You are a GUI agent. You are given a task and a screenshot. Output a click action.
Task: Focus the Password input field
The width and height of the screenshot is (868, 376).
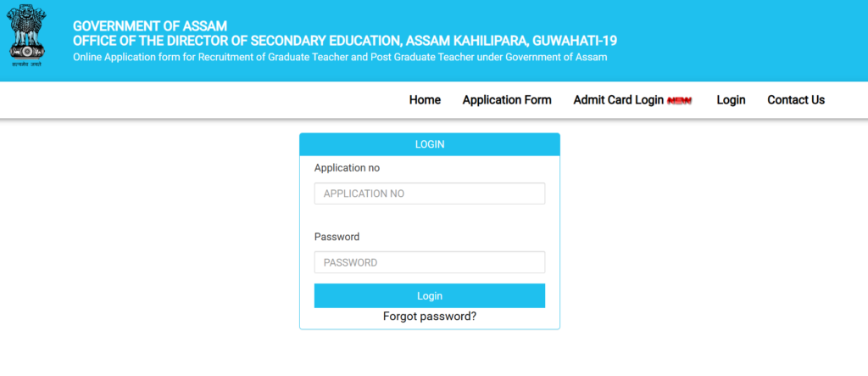(430, 262)
